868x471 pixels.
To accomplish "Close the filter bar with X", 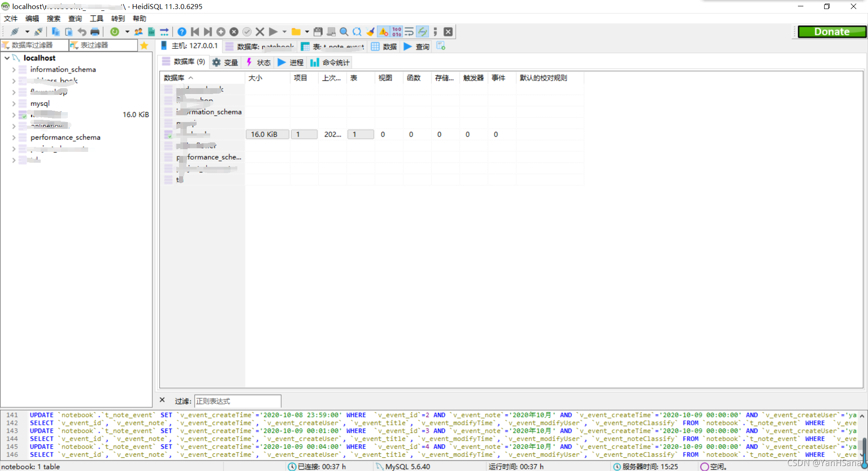I will click(x=162, y=400).
